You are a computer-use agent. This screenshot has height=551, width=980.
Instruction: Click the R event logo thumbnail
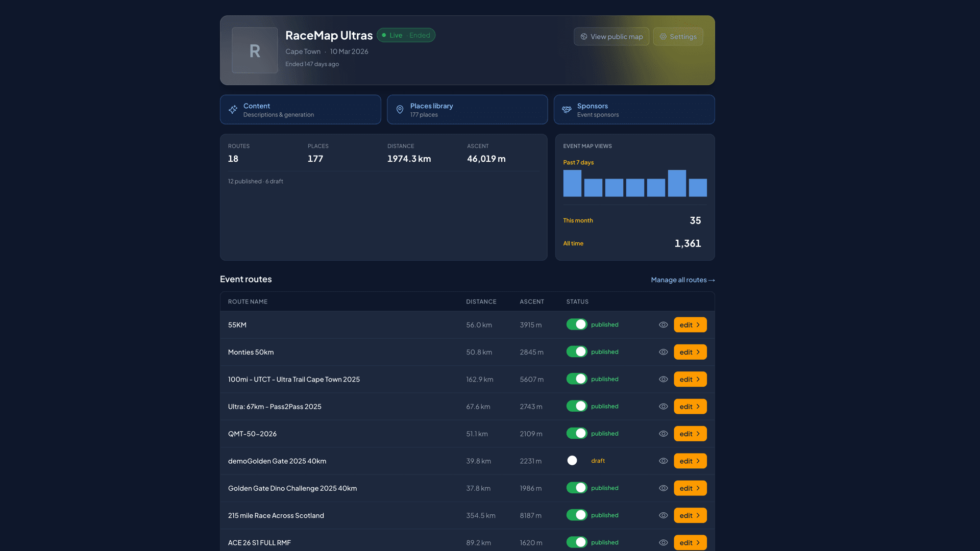click(255, 51)
